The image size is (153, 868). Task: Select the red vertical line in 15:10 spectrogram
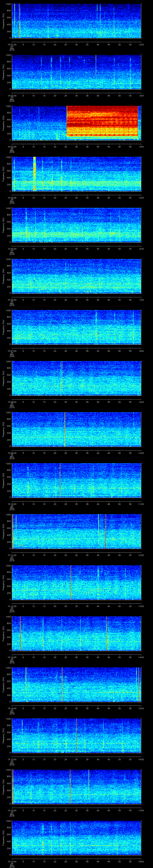(60, 480)
